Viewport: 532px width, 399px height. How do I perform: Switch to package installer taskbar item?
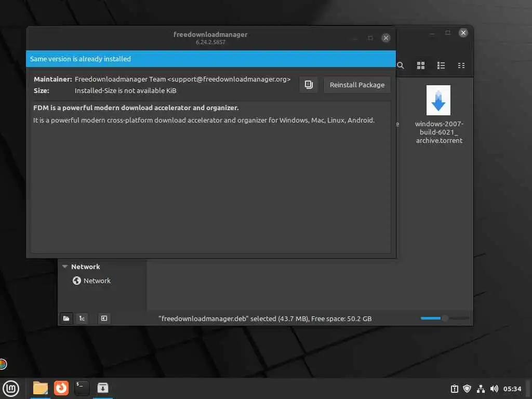102,388
